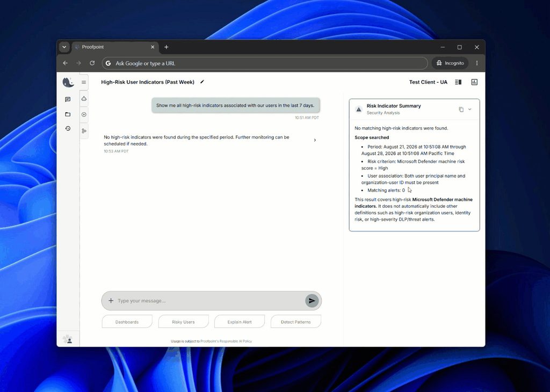The width and height of the screenshot is (550, 392).
Task: Expand the assistant response arrow
Action: tap(315, 140)
